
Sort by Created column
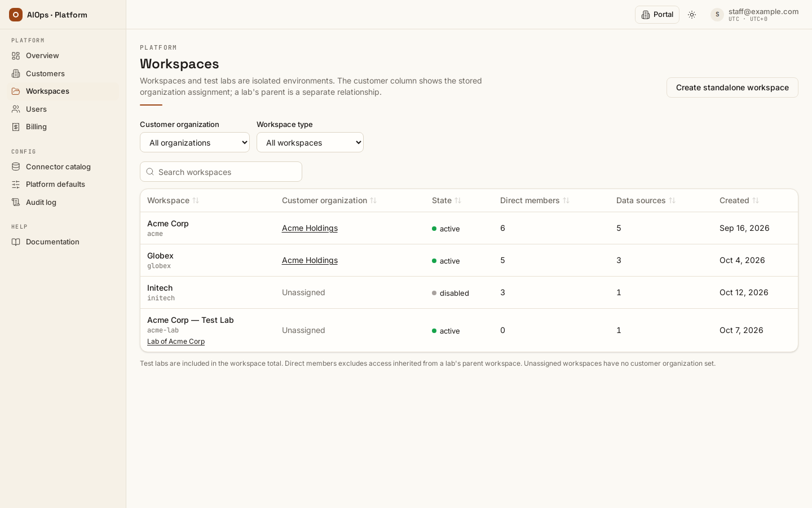[739, 200]
